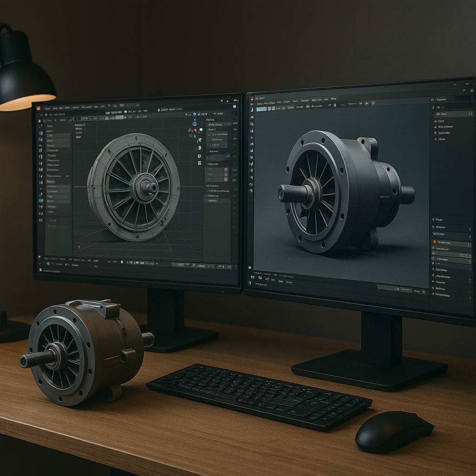Click the red origin marker at viewport bottom left
The height and width of the screenshot is (476, 476).
(x=79, y=247)
